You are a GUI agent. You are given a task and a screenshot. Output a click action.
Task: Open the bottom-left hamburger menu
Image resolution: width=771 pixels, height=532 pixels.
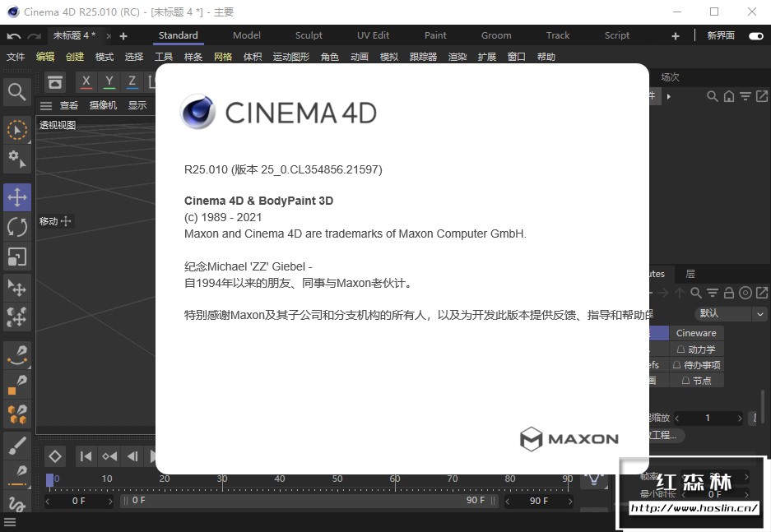pos(10,523)
